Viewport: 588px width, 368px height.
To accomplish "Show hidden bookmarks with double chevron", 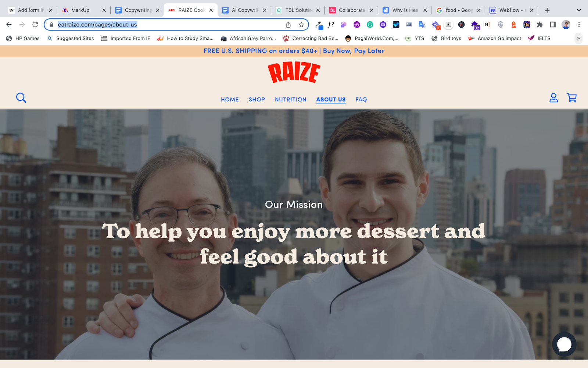I will tap(578, 38).
